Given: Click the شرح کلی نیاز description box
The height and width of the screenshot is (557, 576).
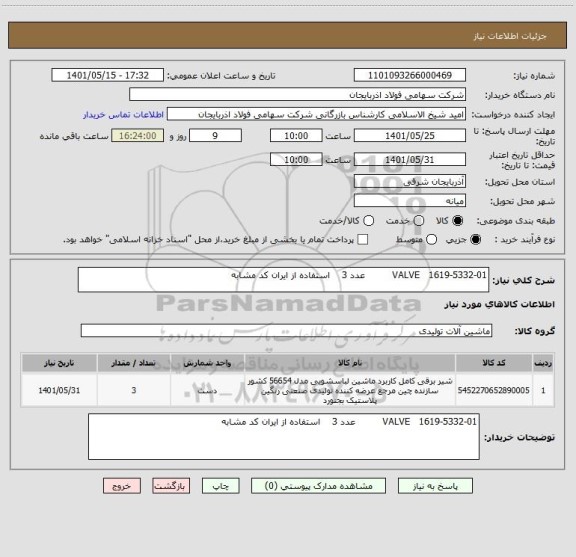Looking at the screenshot, I should pos(283,280).
